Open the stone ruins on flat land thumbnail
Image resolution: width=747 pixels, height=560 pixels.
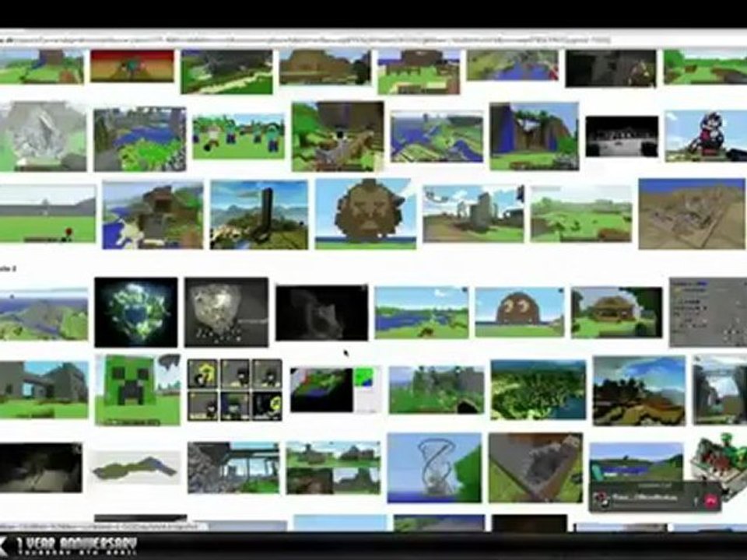[473, 214]
